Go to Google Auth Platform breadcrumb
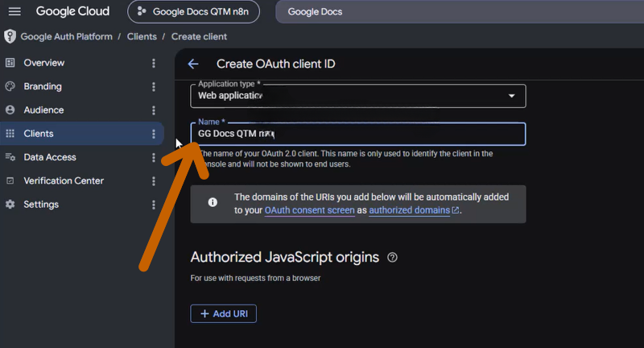Image resolution: width=644 pixels, height=348 pixels. (67, 36)
